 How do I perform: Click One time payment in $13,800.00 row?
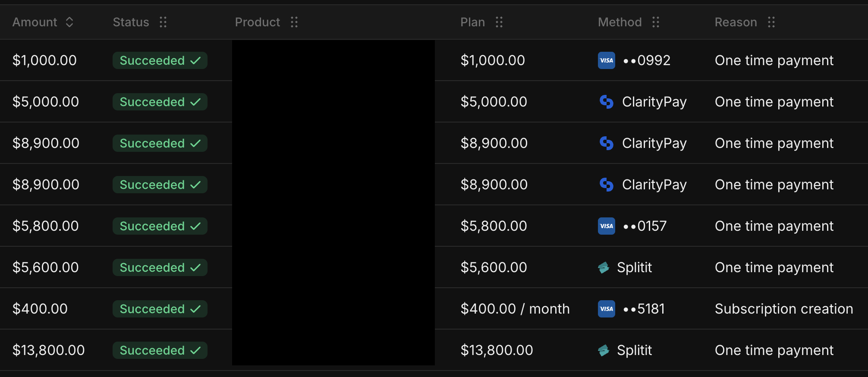pyautogui.click(x=774, y=350)
